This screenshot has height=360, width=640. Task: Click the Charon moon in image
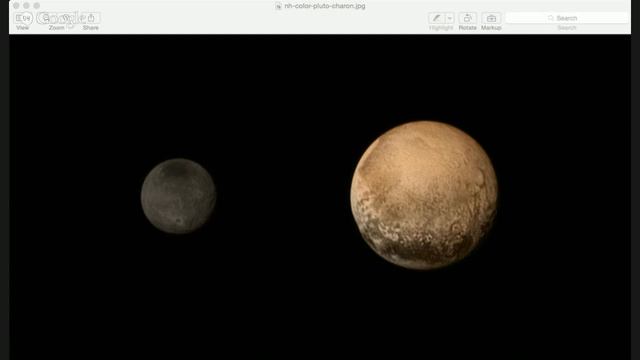coord(178,196)
